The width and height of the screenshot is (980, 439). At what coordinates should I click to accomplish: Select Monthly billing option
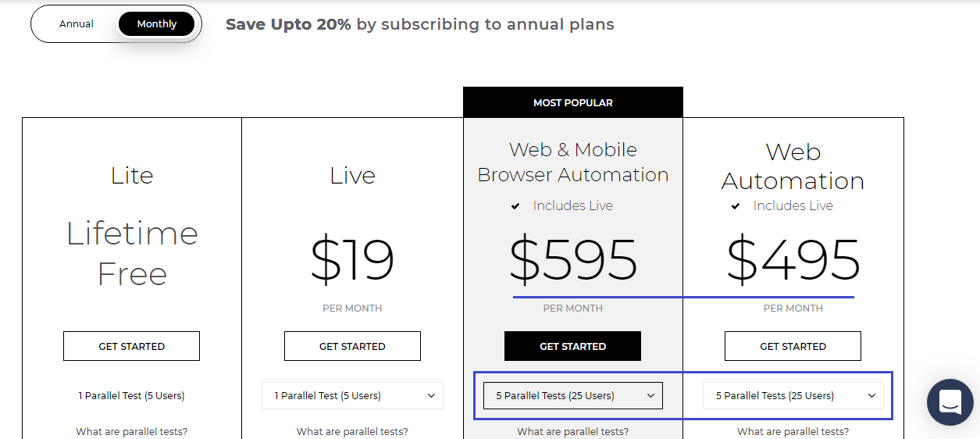[157, 24]
